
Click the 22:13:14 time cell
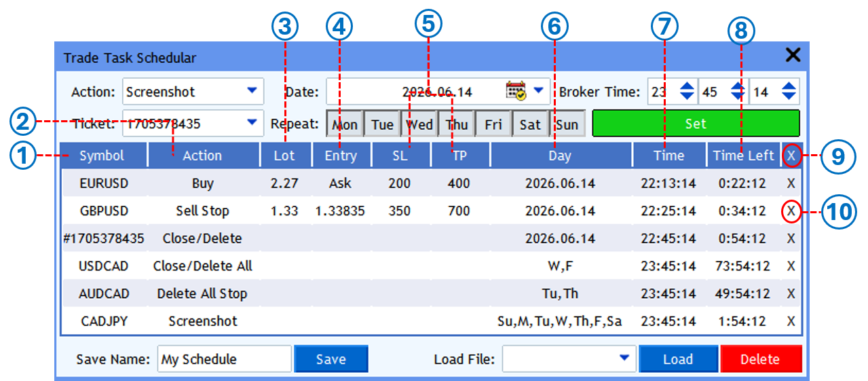click(668, 183)
